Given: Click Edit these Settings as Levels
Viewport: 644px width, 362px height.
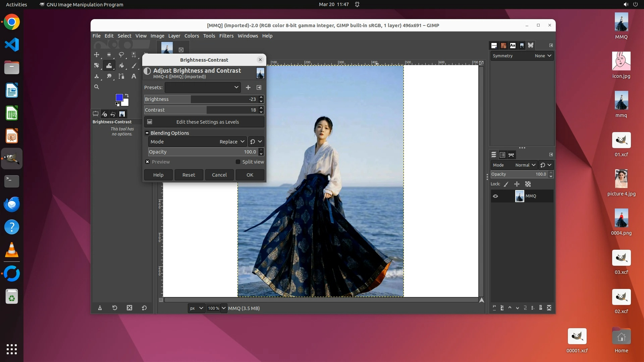Looking at the screenshot, I should (204, 122).
